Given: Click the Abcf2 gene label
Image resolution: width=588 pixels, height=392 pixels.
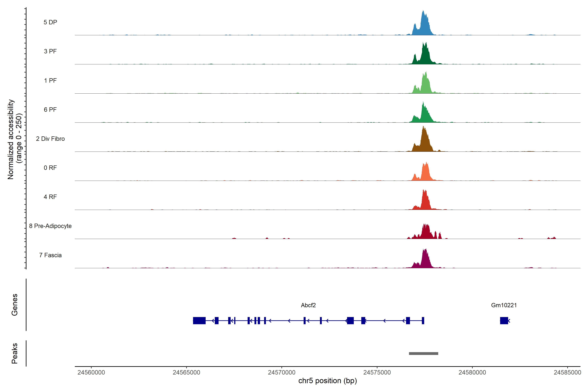Looking at the screenshot, I should point(308,305).
